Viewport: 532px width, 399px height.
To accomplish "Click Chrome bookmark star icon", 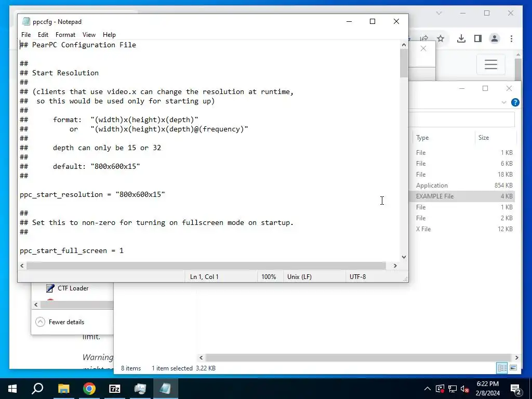I will coord(441,38).
